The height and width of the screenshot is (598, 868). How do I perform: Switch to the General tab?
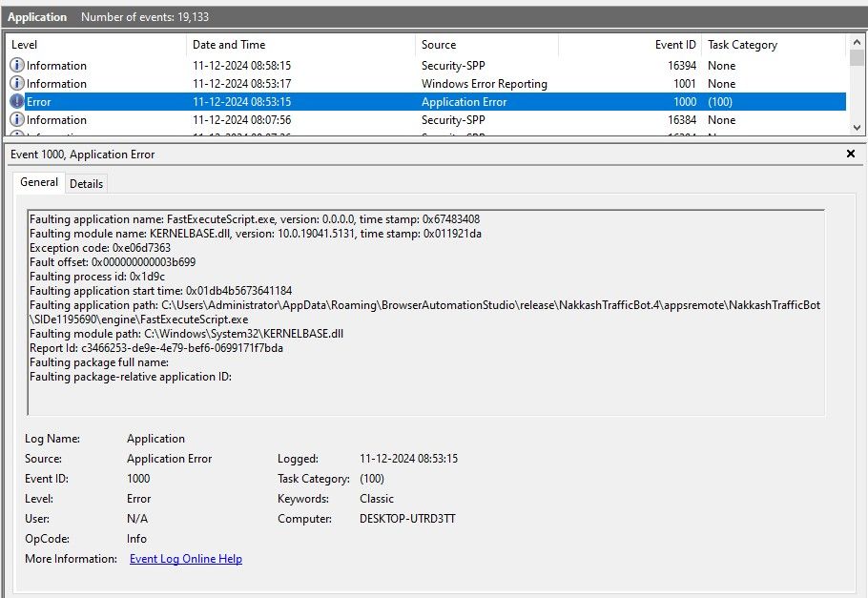click(x=39, y=182)
